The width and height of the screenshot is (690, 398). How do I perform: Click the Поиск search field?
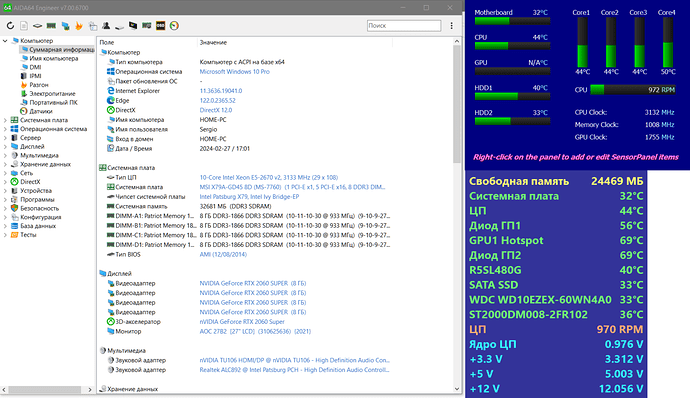404,26
